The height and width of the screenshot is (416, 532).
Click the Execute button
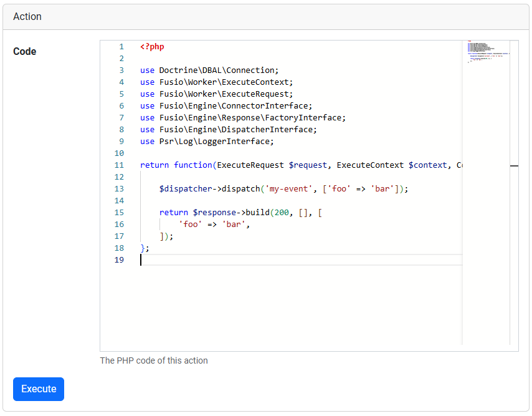(x=39, y=389)
